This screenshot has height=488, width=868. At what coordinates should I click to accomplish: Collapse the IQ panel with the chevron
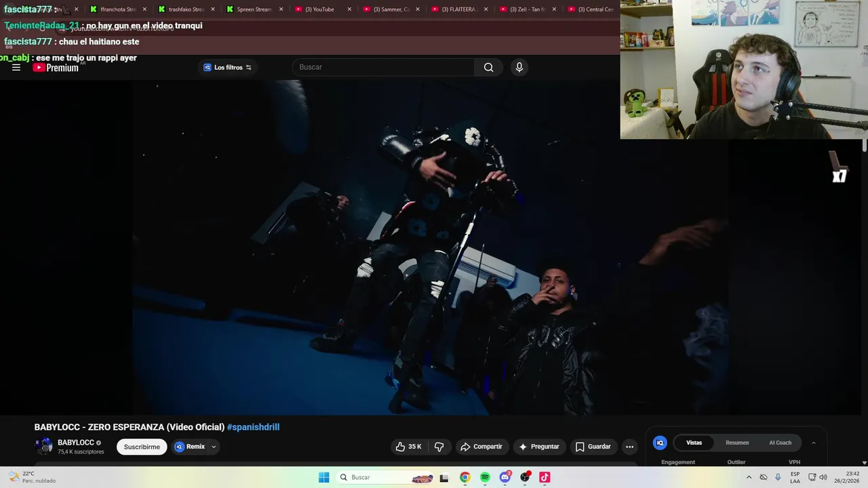click(x=813, y=443)
